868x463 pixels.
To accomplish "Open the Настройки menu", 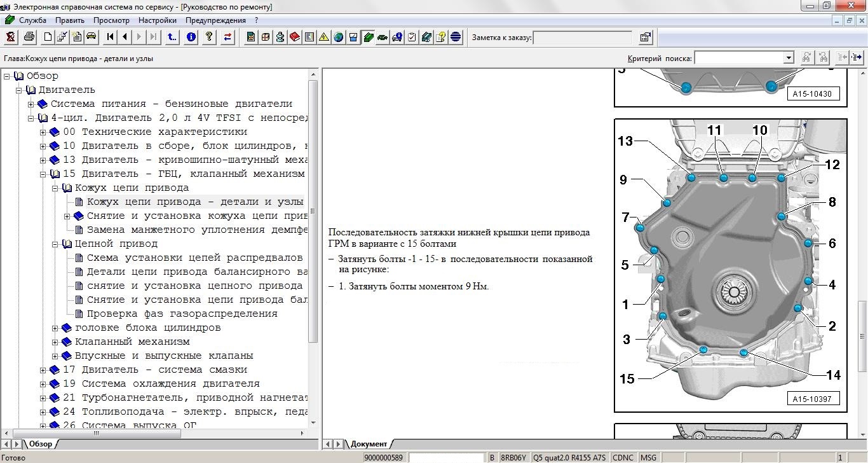I will point(157,20).
